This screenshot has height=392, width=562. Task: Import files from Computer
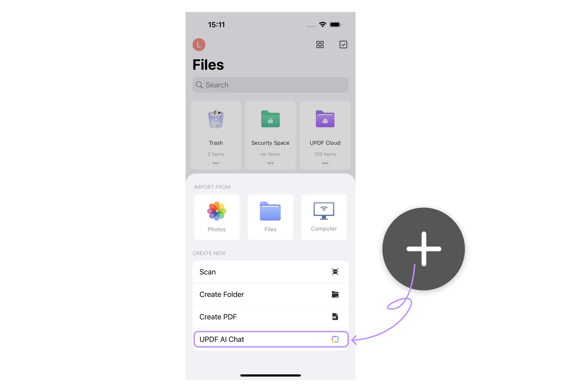pyautogui.click(x=324, y=216)
